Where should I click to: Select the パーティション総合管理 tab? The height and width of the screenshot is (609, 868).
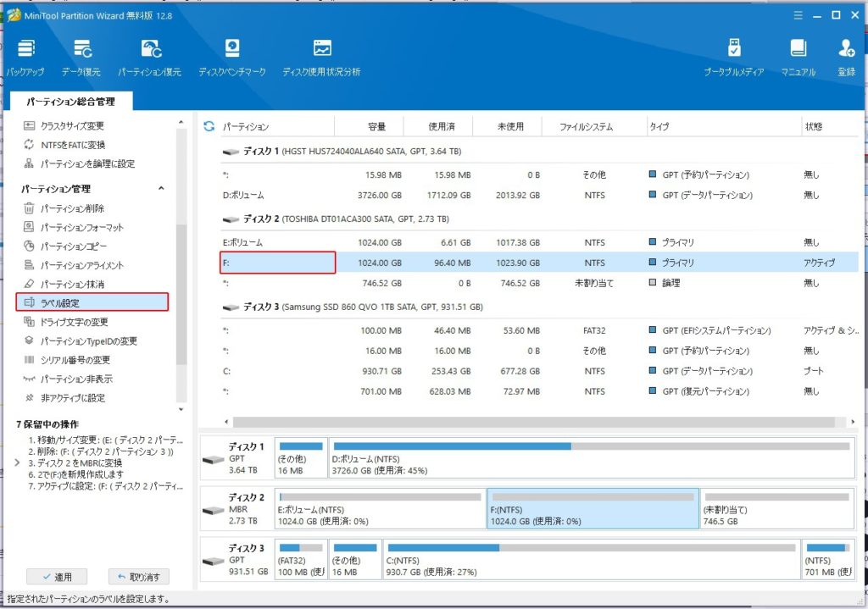[x=70, y=102]
